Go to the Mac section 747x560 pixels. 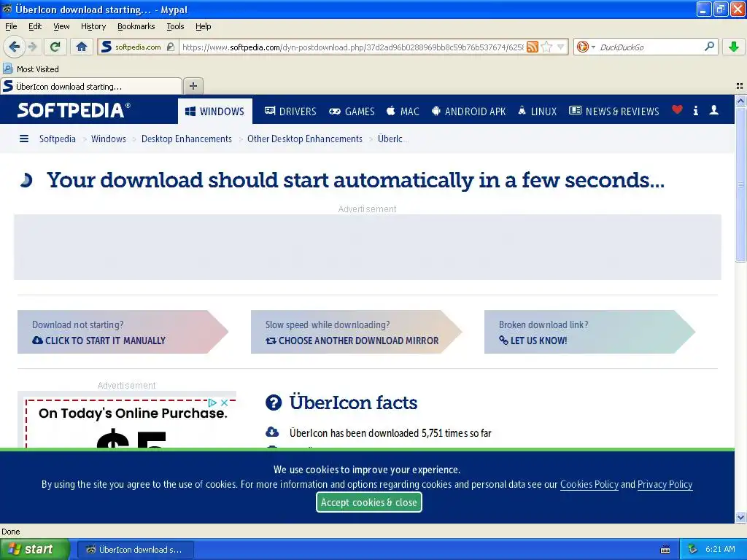(403, 112)
